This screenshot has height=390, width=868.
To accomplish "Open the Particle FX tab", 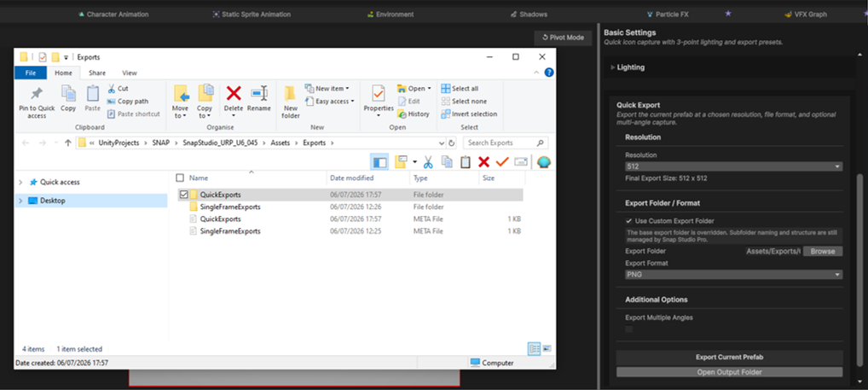I will tap(668, 15).
